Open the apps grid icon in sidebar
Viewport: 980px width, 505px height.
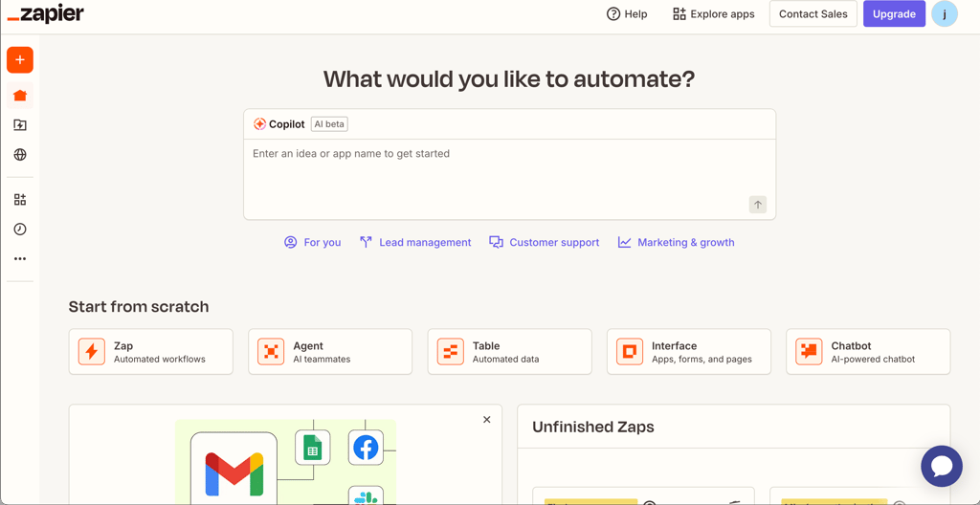(x=20, y=199)
